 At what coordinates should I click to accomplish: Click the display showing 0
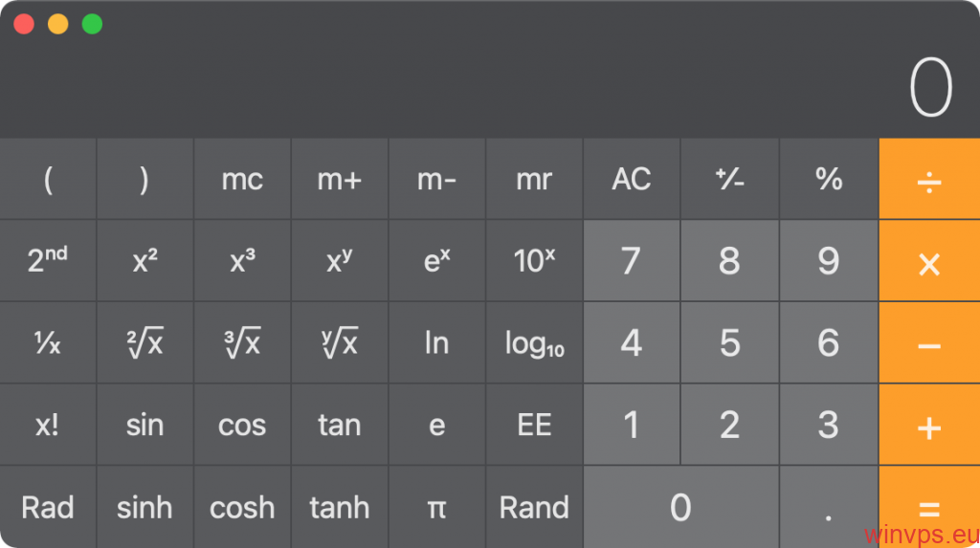[x=930, y=87]
